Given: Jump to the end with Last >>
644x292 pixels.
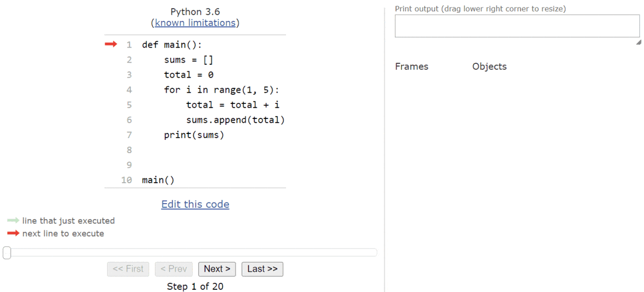Looking at the screenshot, I should tap(262, 269).
